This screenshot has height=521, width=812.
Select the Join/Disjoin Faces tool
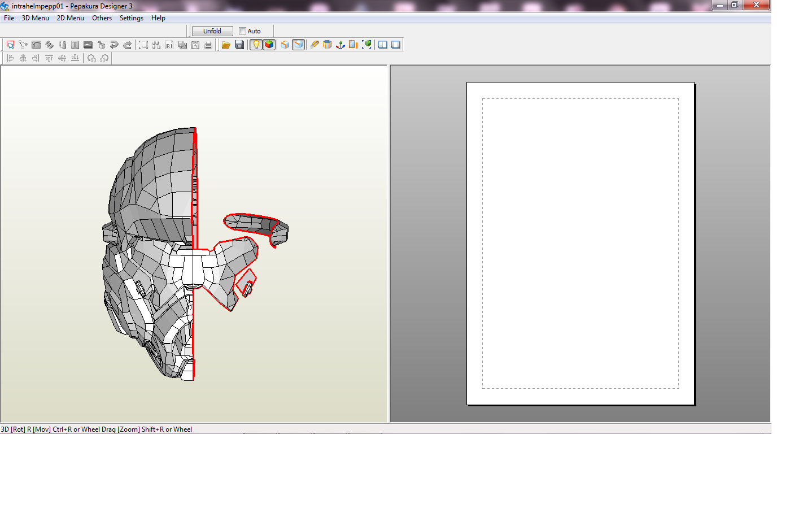(23, 45)
